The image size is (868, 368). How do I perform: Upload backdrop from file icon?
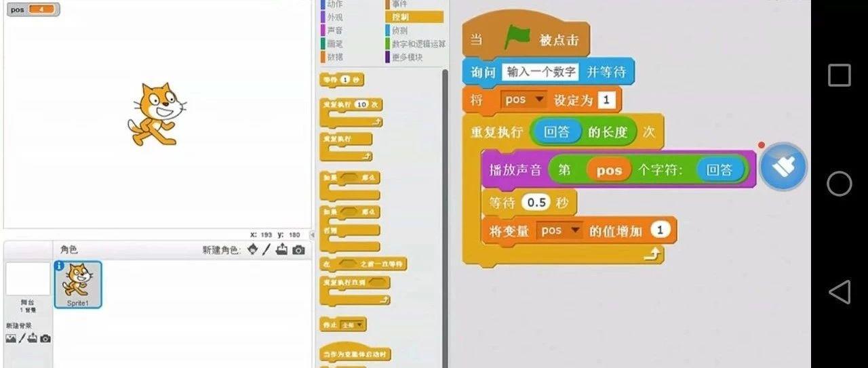(x=33, y=338)
